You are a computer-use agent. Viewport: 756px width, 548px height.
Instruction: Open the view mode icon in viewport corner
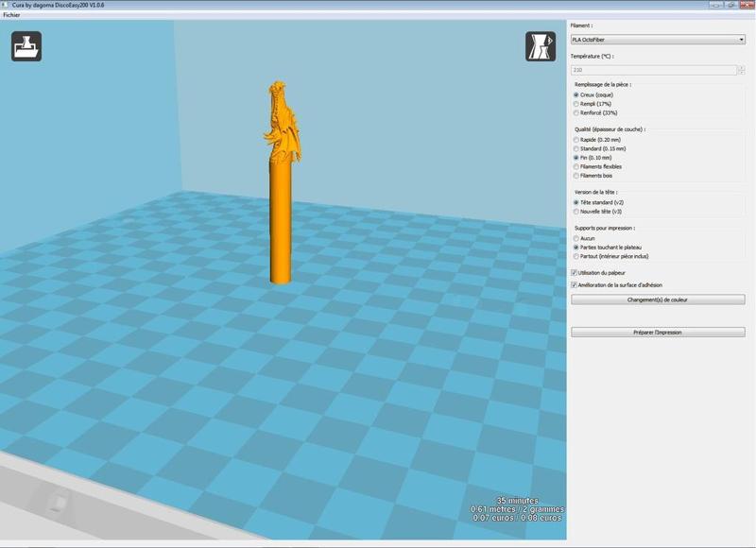(541, 46)
